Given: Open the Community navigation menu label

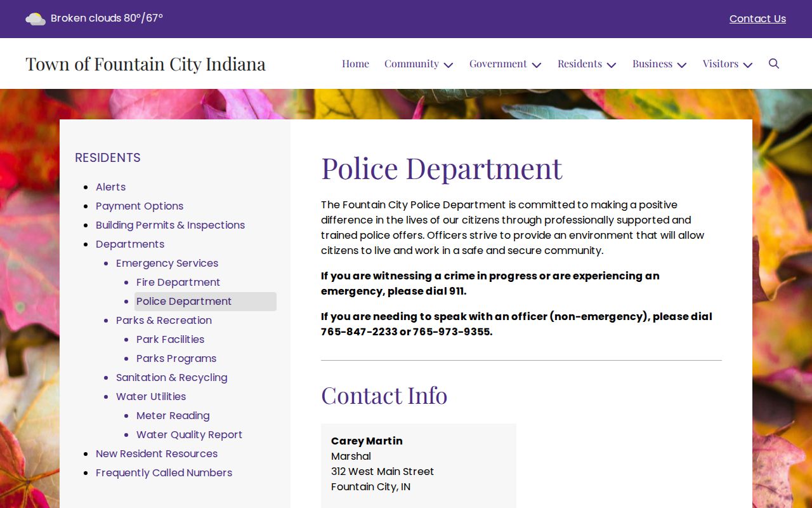Looking at the screenshot, I should pos(412,63).
